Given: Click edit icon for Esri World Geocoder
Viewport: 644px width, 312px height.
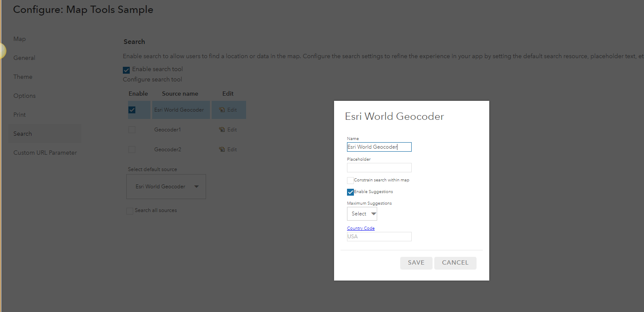Looking at the screenshot, I should (222, 110).
